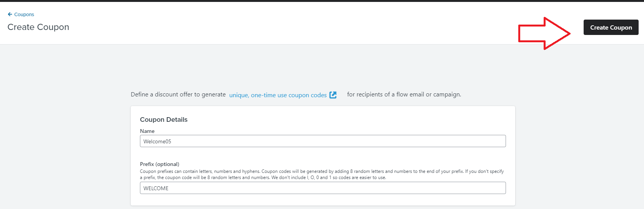Focus the Prefix field containing WELCOME
The image size is (644, 209).
(323, 188)
